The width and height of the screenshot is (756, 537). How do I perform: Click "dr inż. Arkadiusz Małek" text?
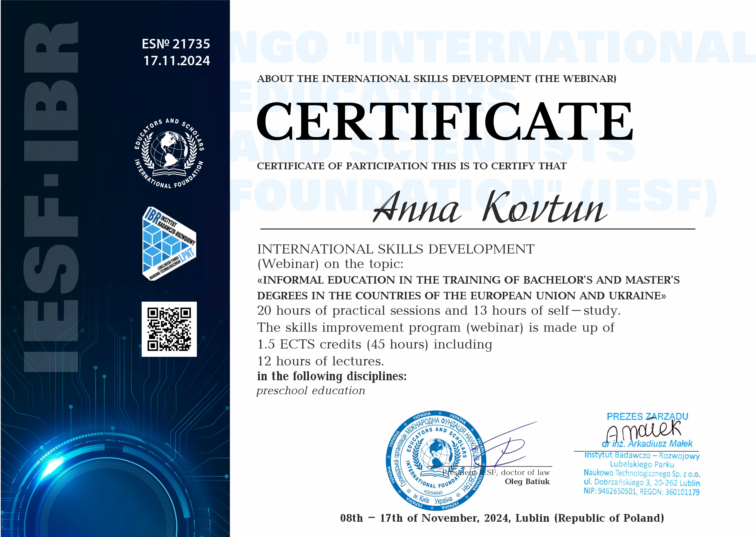(x=647, y=444)
